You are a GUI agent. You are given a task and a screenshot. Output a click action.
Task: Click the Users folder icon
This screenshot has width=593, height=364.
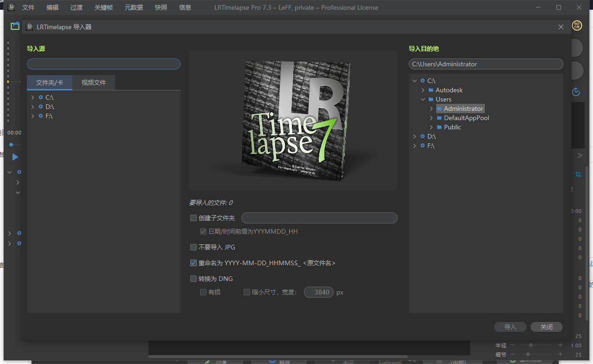click(431, 99)
